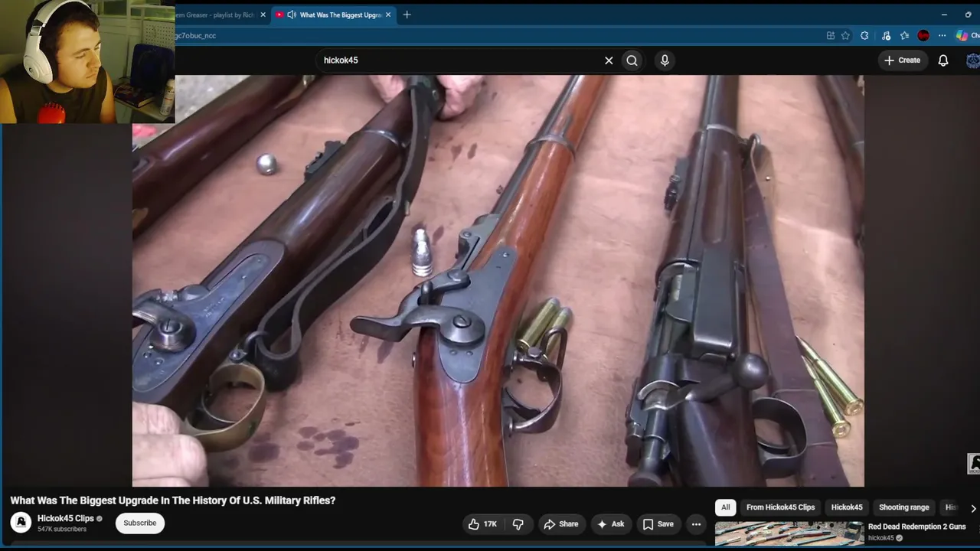Click the browser address bar URL
Viewport: 980px width, 551px height.
click(196, 35)
